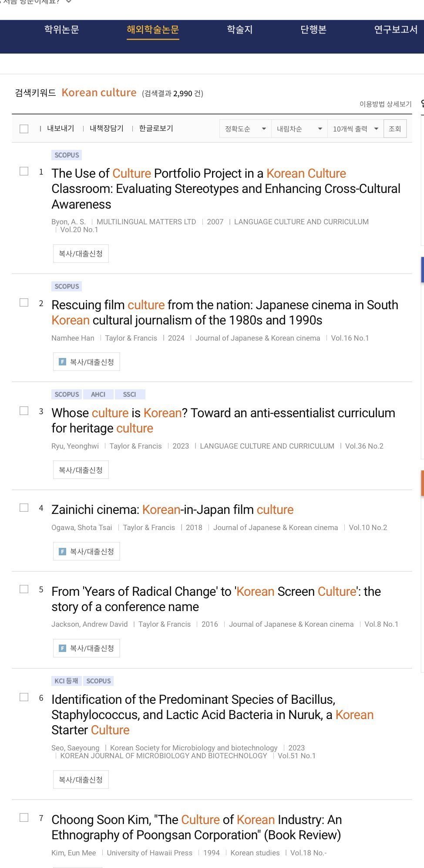Open the 이용방법 상세보기 help link

385,104
